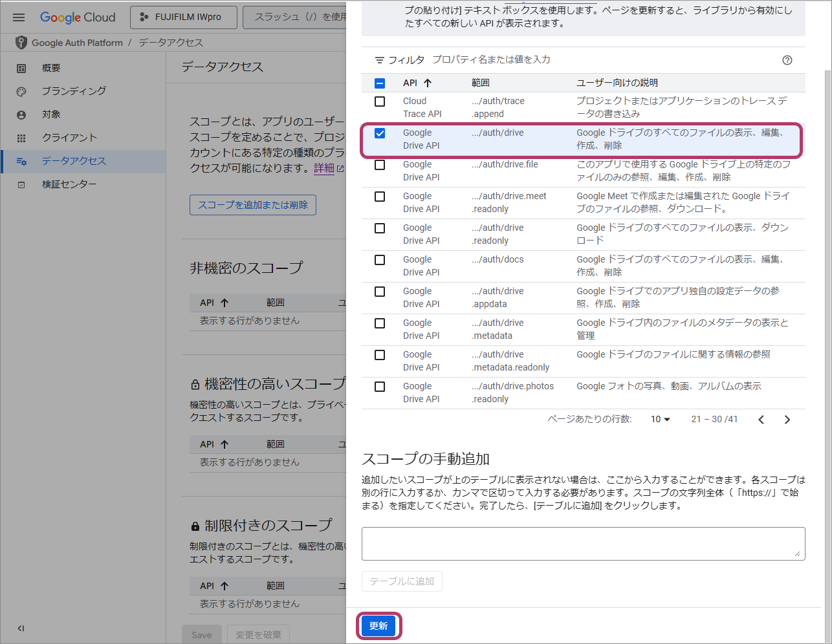Viewport: 832px width, 644px height.
Task: Check the .../auth/drive.file scope checkbox
Action: pyautogui.click(x=380, y=165)
